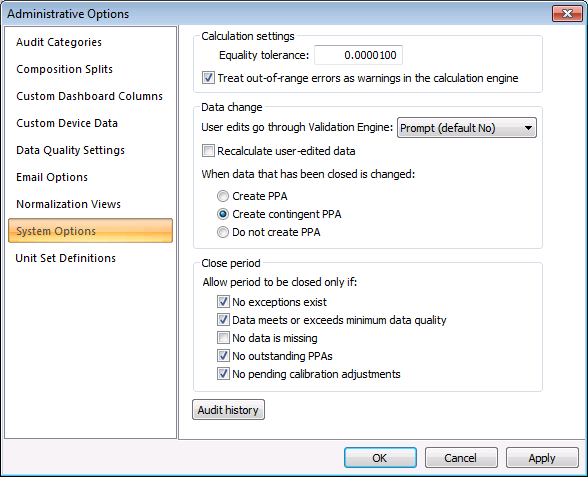This screenshot has height=477, width=588.
Task: Select Create PPA radio option
Action: pos(223,196)
